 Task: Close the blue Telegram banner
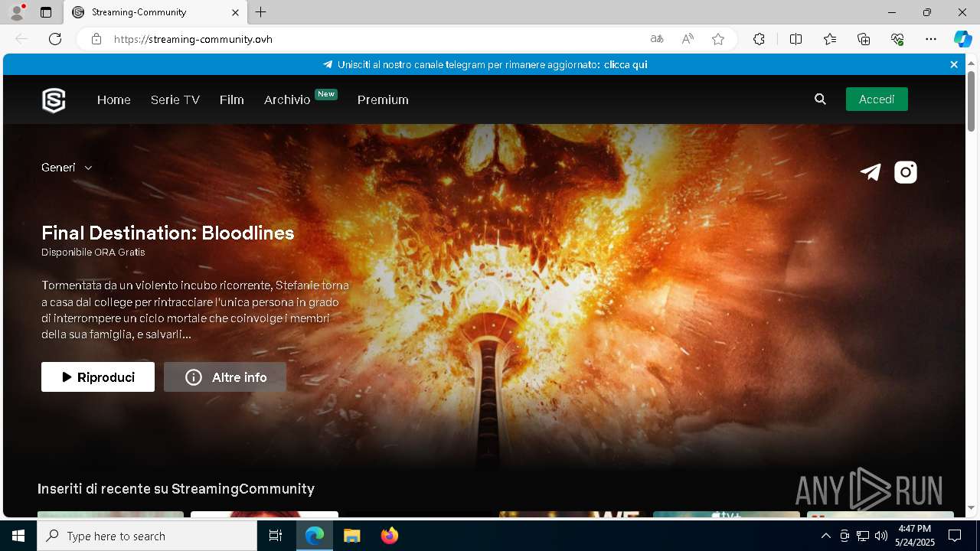point(954,64)
